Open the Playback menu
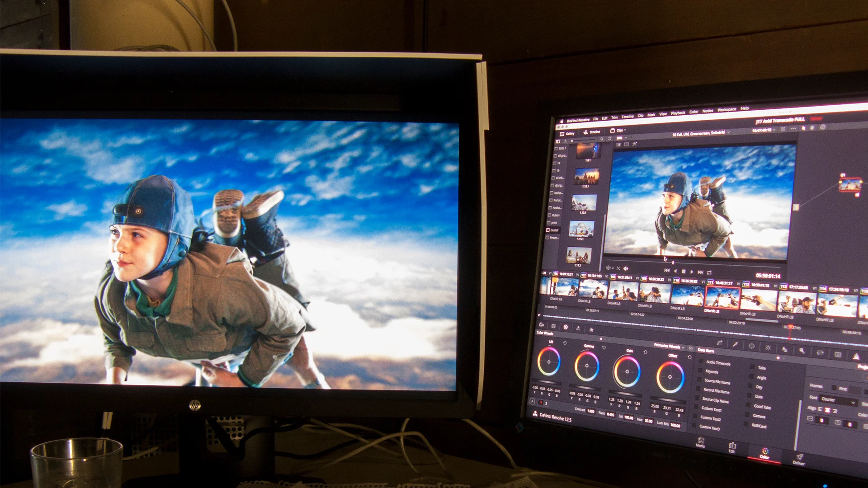 point(678,113)
